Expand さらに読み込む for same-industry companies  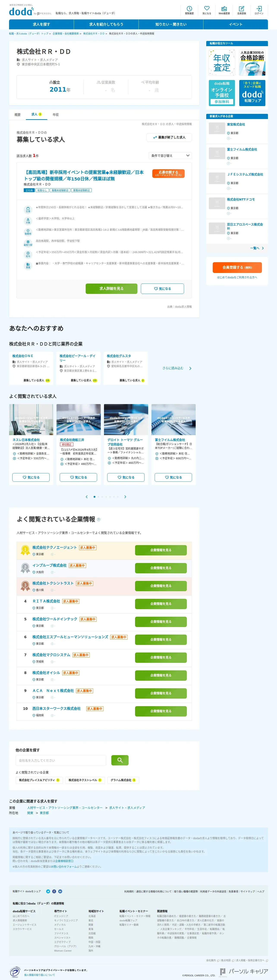coord(177,368)
